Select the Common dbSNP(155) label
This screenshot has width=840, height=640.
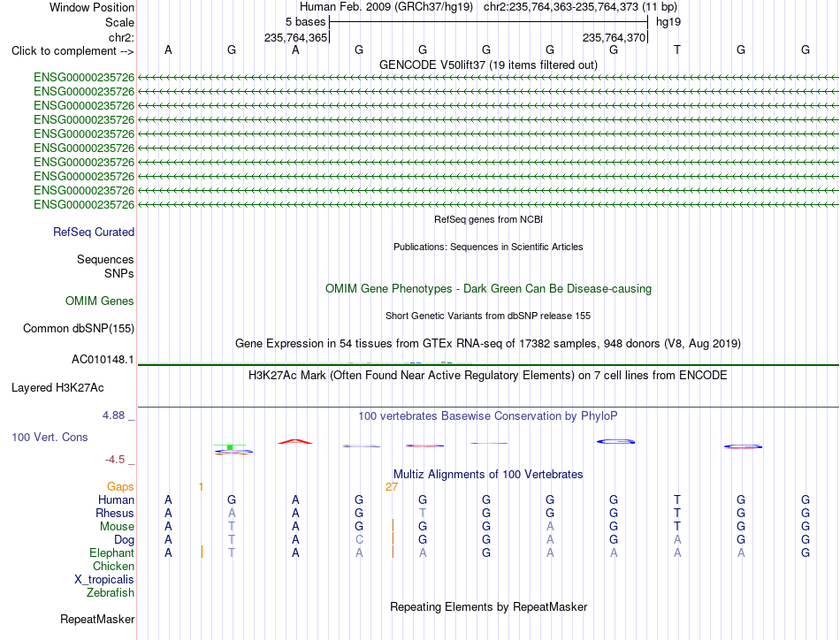(x=78, y=328)
